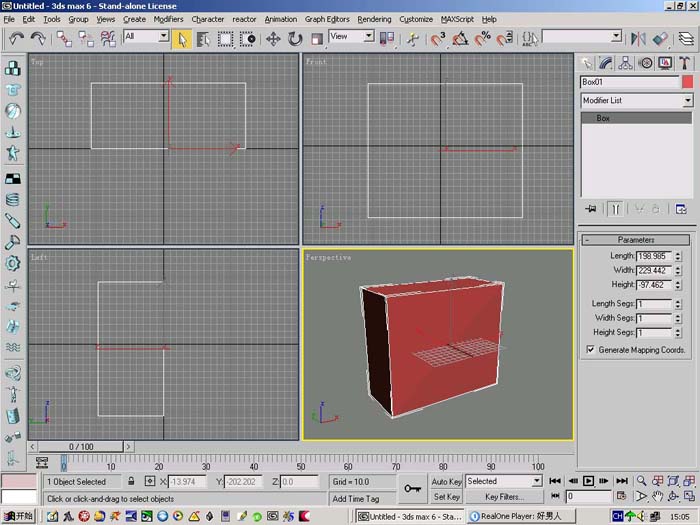Activate the Select and Move tool
The width and height of the screenshot is (700, 525).
pyautogui.click(x=273, y=39)
